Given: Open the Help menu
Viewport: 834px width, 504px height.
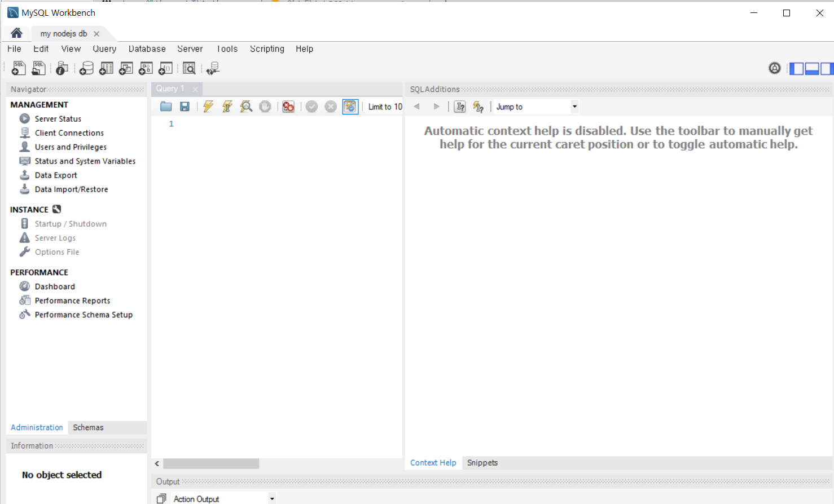Looking at the screenshot, I should pyautogui.click(x=304, y=49).
